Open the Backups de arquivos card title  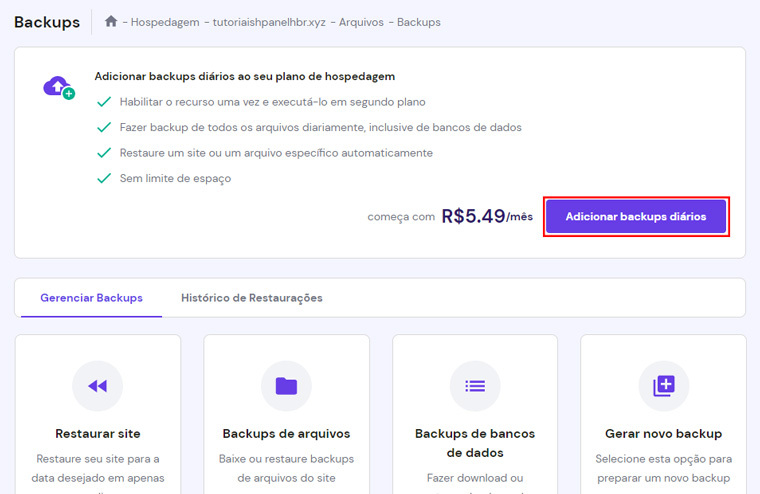point(286,433)
